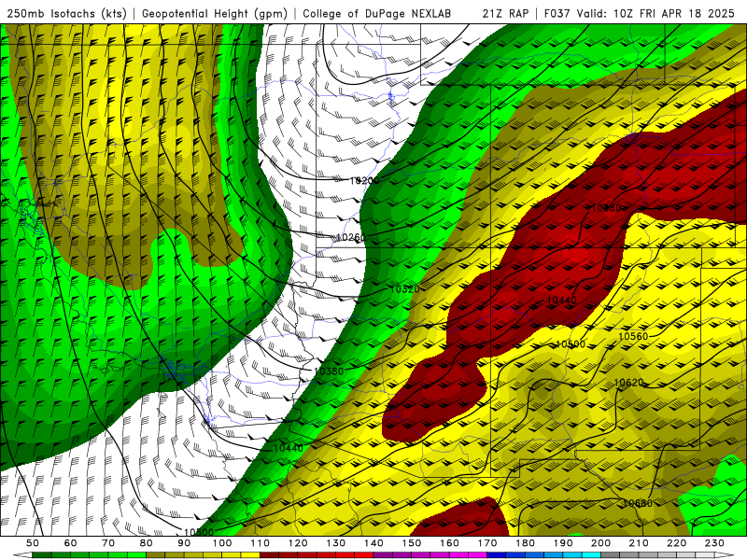Click the '200' value on the color scale
The width and height of the screenshot is (747, 560).
[x=600, y=543]
